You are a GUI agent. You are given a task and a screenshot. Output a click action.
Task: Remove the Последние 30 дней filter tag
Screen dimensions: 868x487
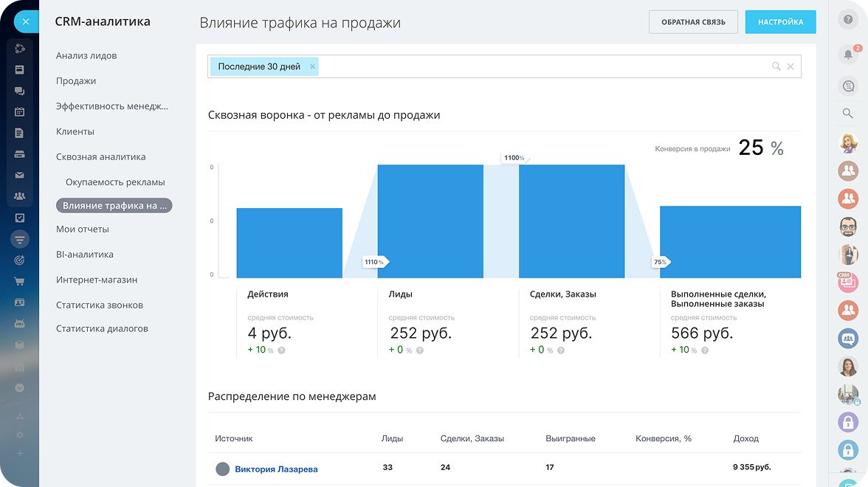coord(312,66)
